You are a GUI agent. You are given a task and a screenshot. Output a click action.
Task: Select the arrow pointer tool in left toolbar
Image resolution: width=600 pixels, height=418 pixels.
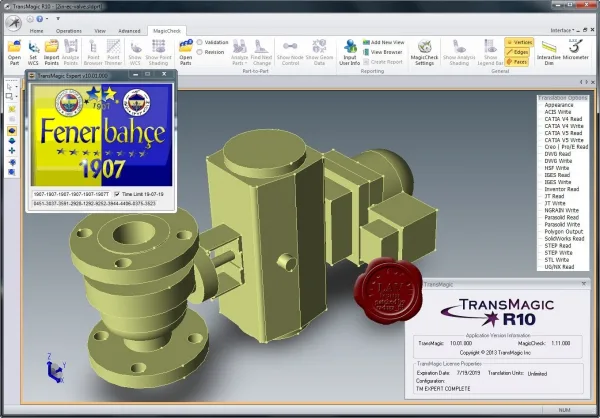pyautogui.click(x=10, y=87)
